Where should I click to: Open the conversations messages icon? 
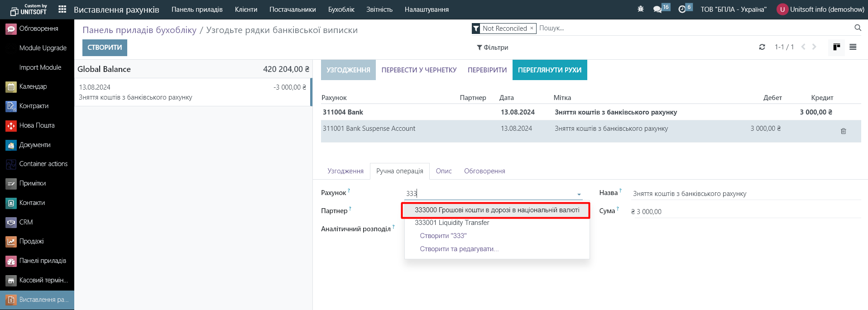657,9
